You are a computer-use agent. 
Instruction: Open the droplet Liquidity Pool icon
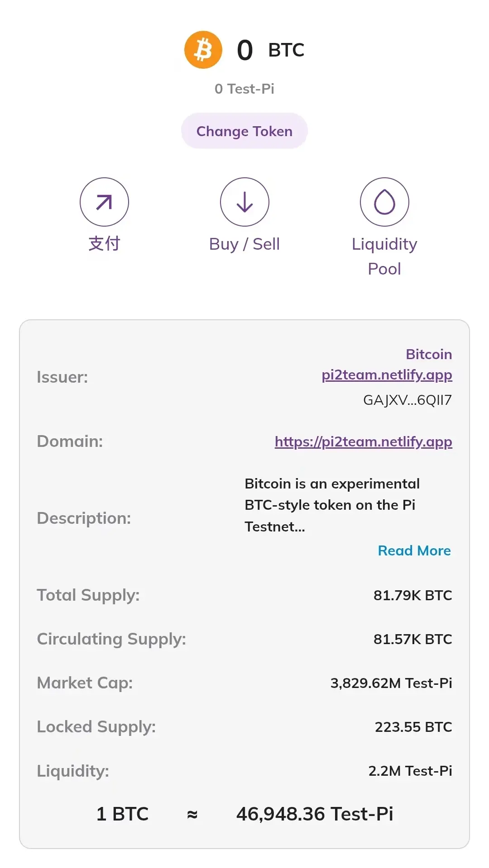[x=384, y=202]
